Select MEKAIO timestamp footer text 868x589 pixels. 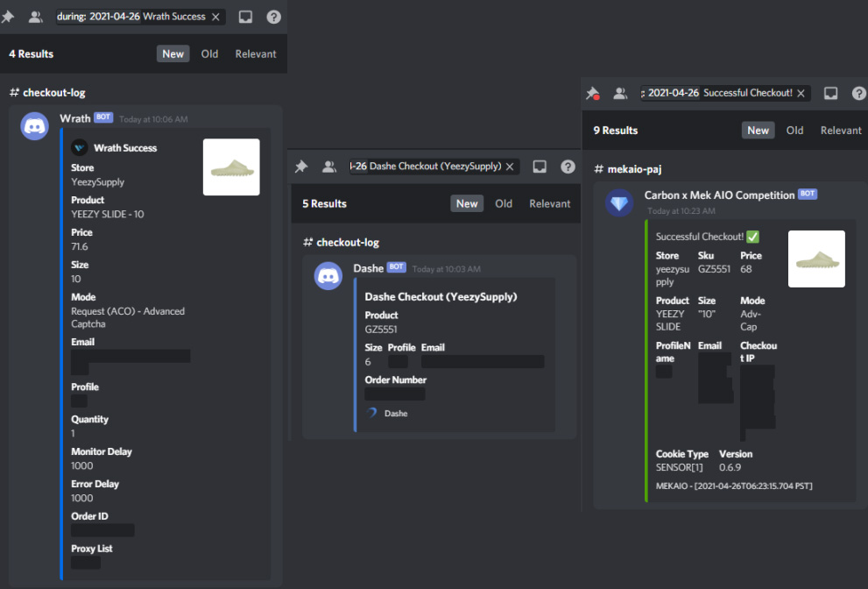[x=734, y=486]
